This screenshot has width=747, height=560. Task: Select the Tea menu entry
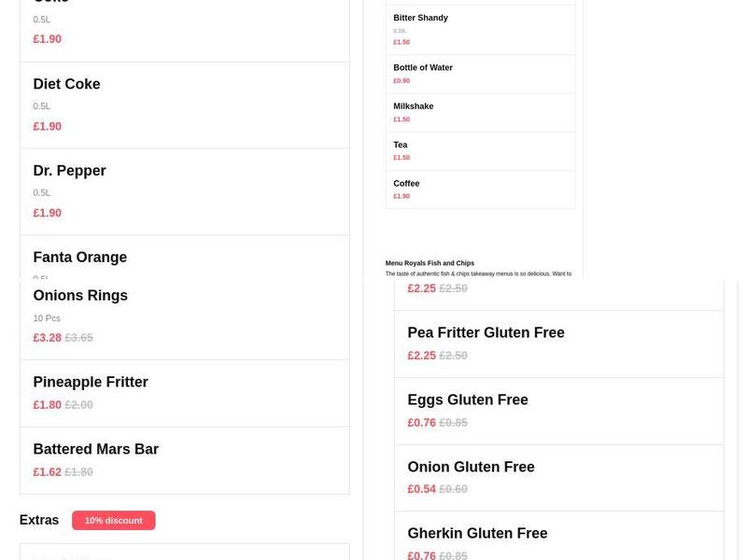pyautogui.click(x=400, y=145)
